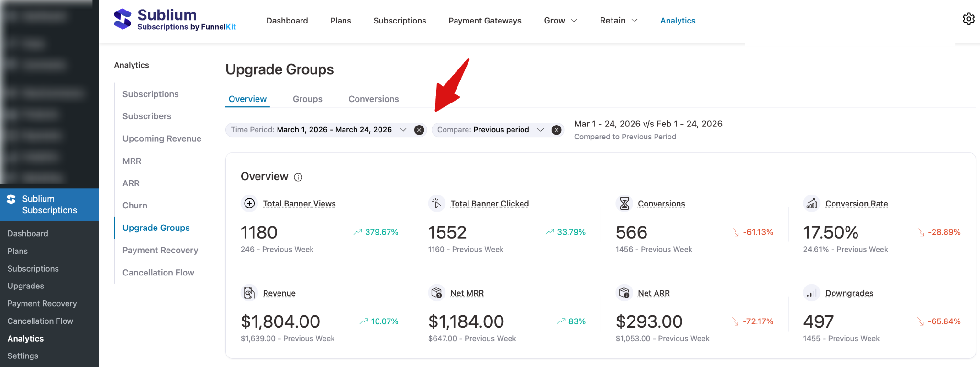The image size is (980, 367).
Task: Click the $293.00 Net ARR value
Action: coord(649,321)
